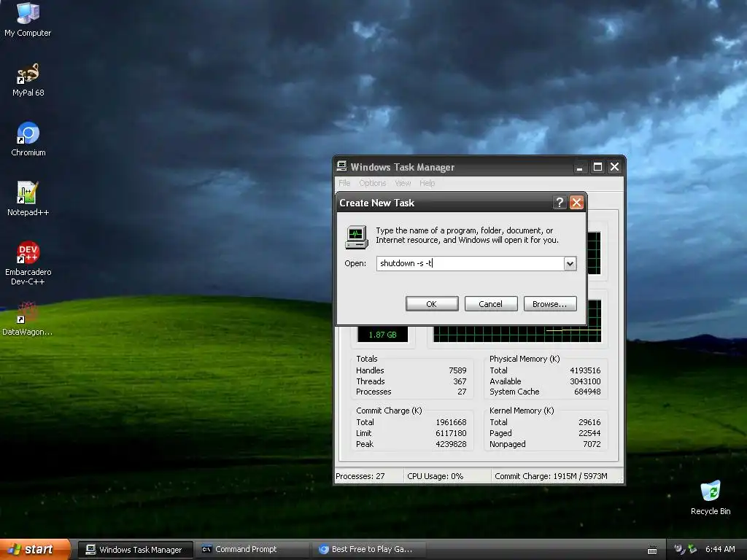Click the Handles value 7589
This screenshot has width=747, height=560.
click(x=457, y=370)
